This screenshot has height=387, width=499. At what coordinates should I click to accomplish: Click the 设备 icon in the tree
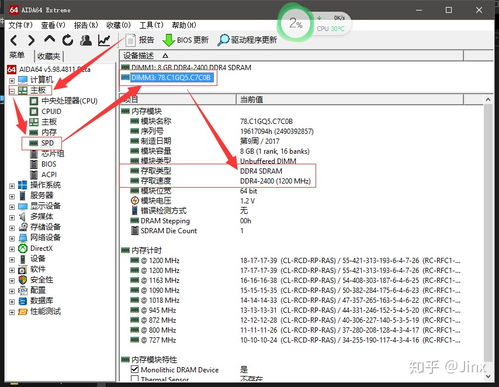23,259
